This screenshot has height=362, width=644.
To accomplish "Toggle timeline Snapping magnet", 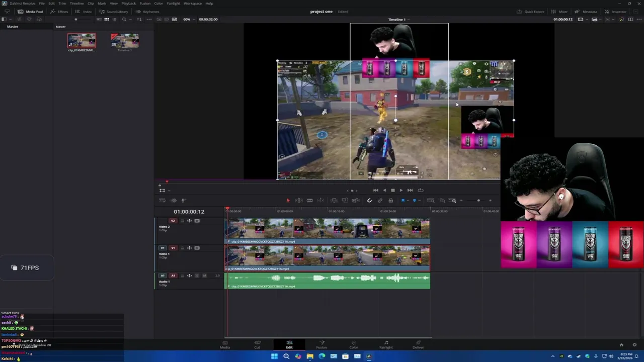I will [x=369, y=201].
